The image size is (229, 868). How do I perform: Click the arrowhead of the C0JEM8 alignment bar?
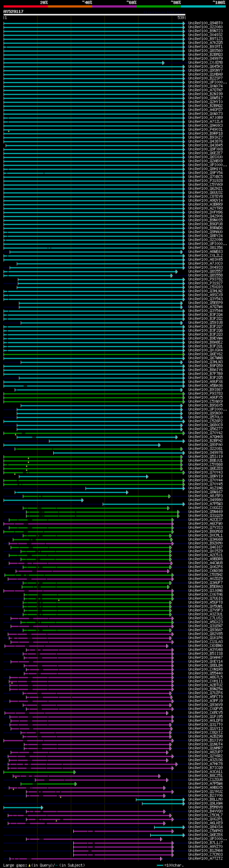coord(164,63)
